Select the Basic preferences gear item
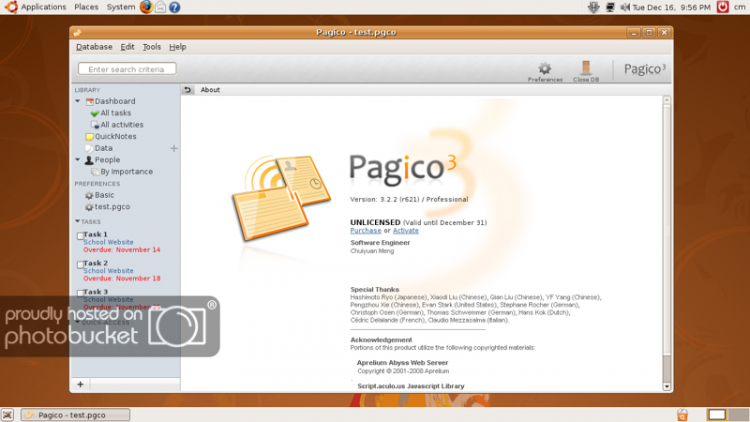The width and height of the screenshot is (750, 422). click(x=104, y=195)
